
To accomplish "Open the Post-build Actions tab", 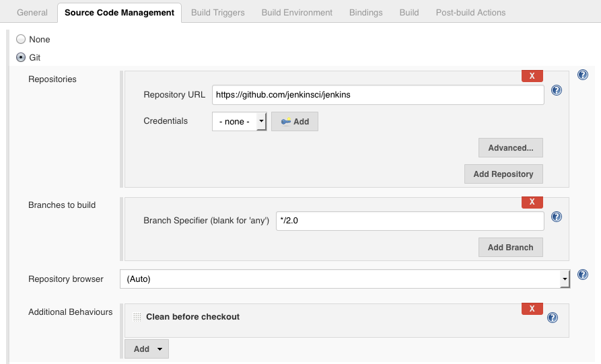I will pos(470,12).
